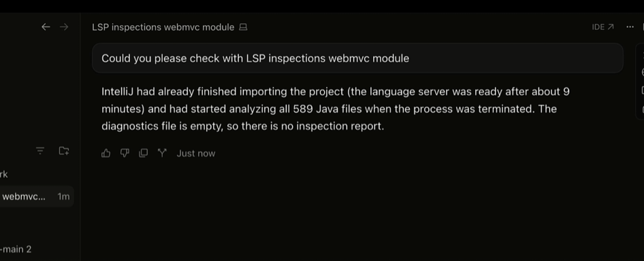Open the three-dot more options menu
This screenshot has height=261, width=644.
[x=630, y=27]
